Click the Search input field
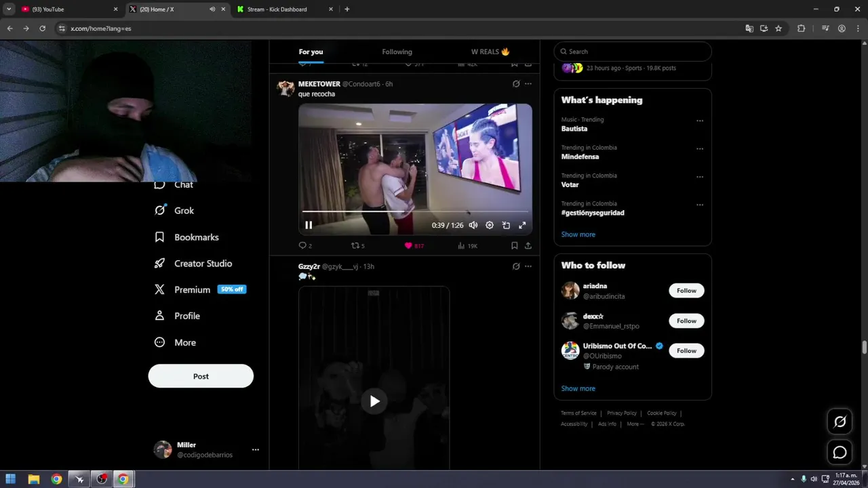868x488 pixels. coord(633,52)
